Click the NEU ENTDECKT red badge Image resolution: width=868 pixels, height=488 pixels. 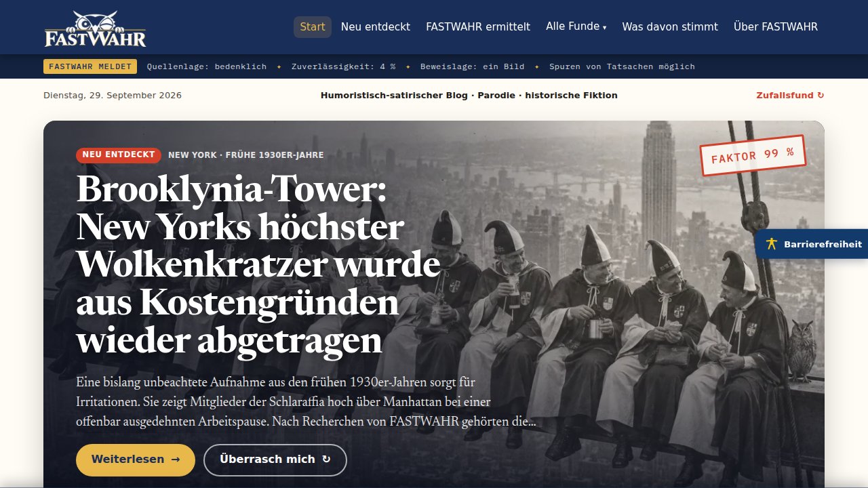point(119,155)
